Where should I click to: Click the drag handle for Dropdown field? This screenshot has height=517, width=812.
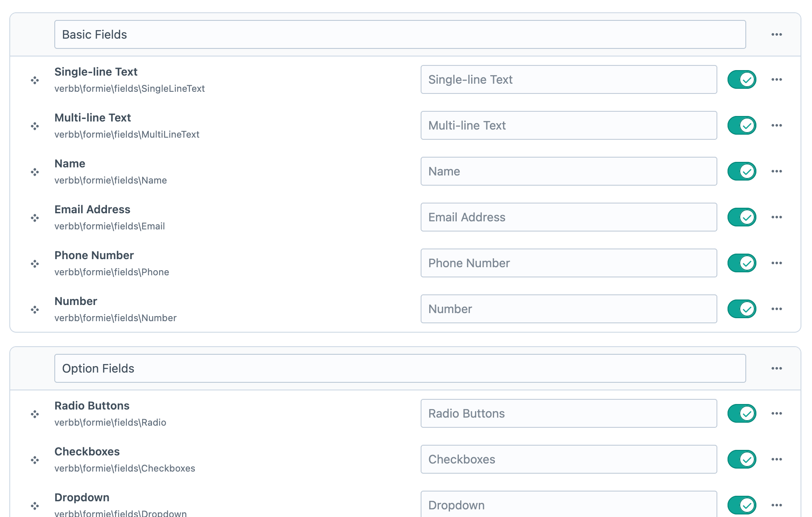(35, 506)
